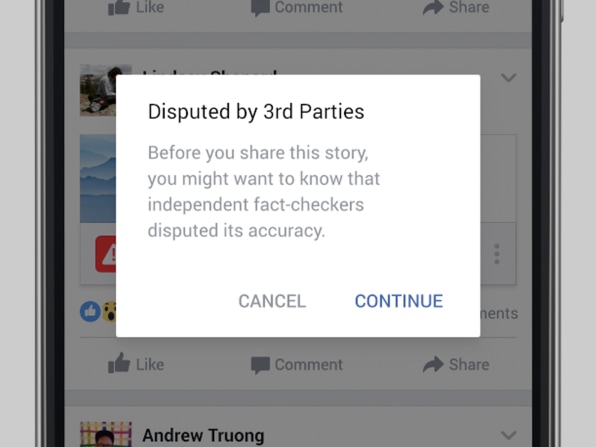The width and height of the screenshot is (596, 447).
Task: Open the first poster's profile photo
Action: click(x=98, y=90)
